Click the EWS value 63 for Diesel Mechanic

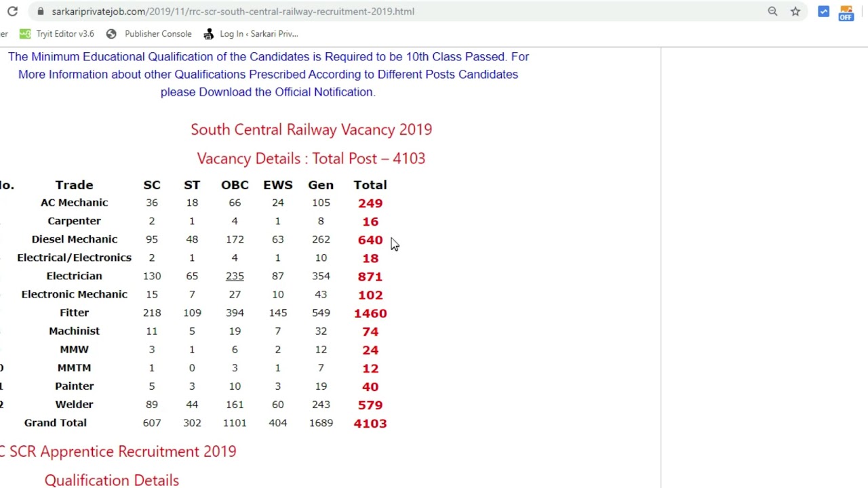278,239
